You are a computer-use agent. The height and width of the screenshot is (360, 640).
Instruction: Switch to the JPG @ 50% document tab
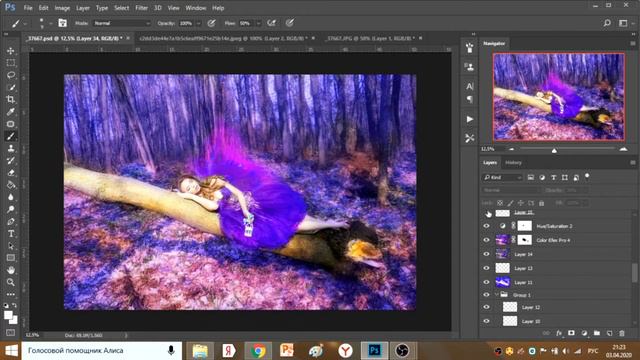click(369, 38)
